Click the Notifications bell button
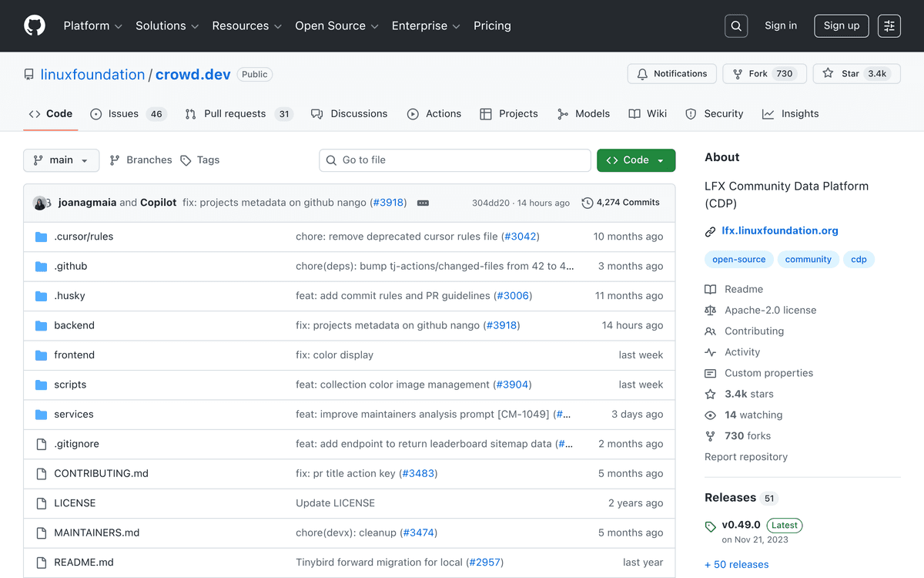This screenshot has width=924, height=578. coord(671,74)
